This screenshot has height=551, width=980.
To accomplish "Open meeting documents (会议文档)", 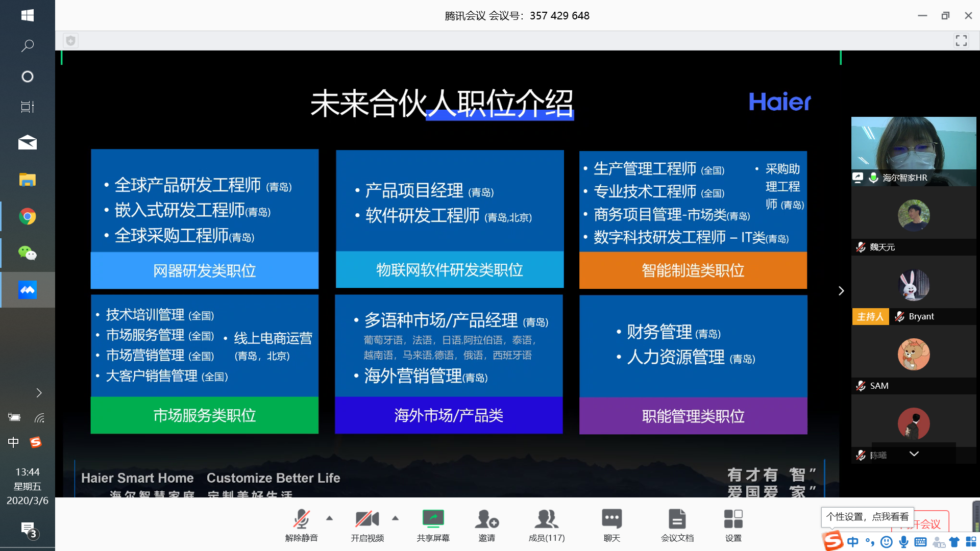I will [x=677, y=520].
